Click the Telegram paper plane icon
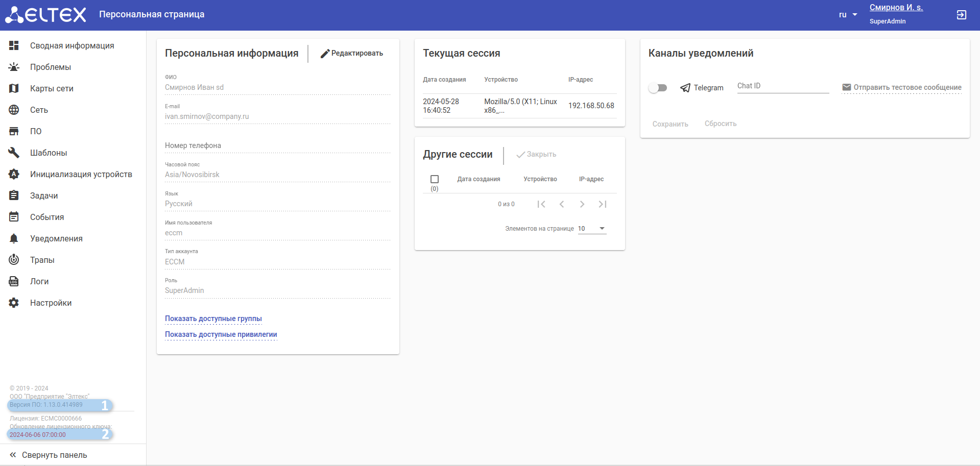The width and height of the screenshot is (980, 466). [x=685, y=88]
